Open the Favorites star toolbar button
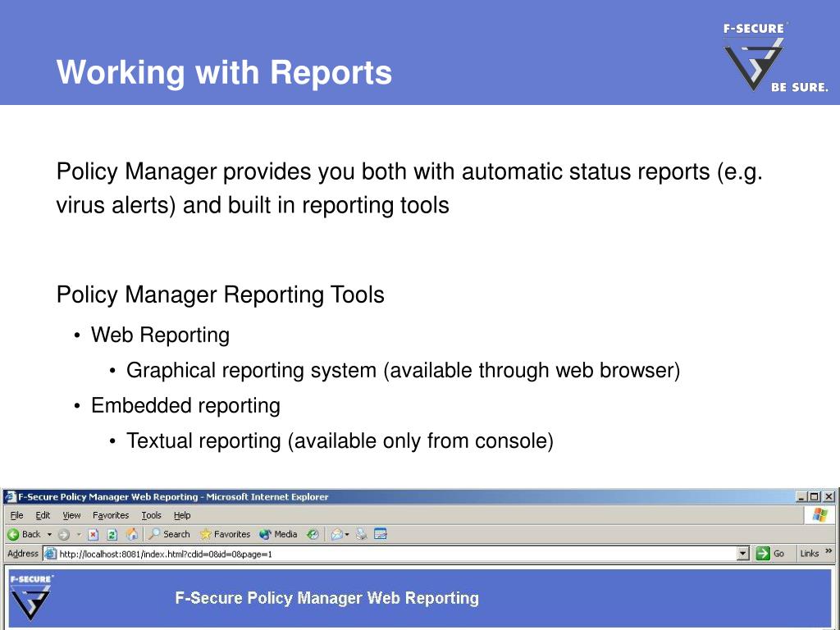Image resolution: width=840 pixels, height=630 pixels. pyautogui.click(x=225, y=534)
